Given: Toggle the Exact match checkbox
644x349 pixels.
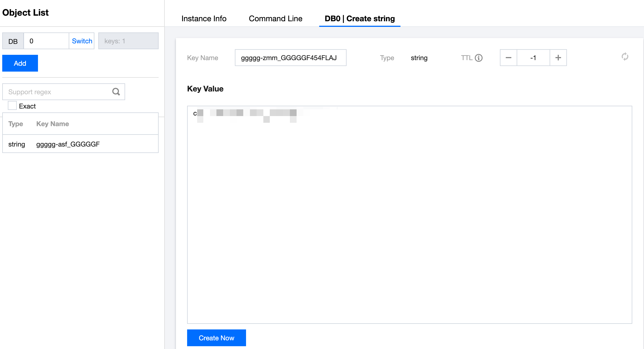Looking at the screenshot, I should [12, 106].
